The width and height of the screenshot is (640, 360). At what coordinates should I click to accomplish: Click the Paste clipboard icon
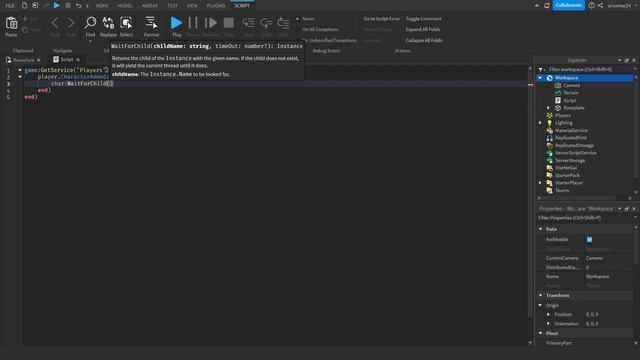(11, 23)
